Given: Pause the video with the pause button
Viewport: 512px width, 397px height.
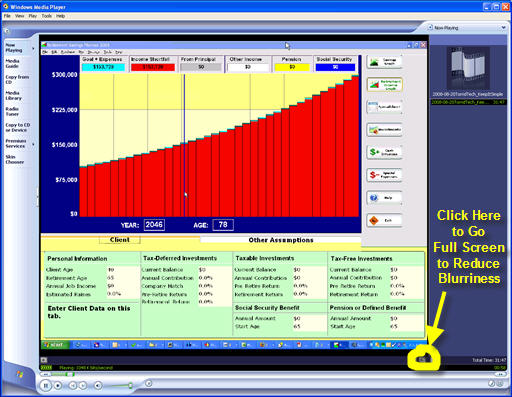Looking at the screenshot, I should tap(46, 386).
